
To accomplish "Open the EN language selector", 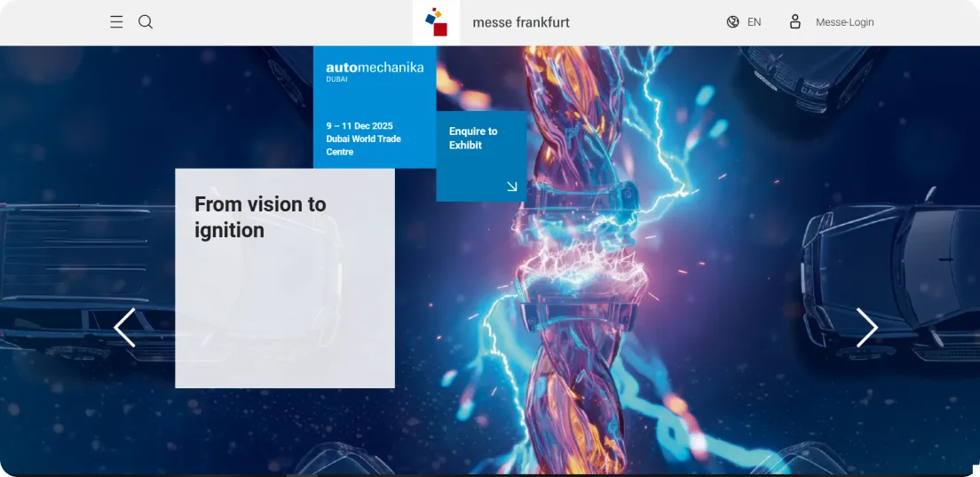I will pyautogui.click(x=754, y=22).
